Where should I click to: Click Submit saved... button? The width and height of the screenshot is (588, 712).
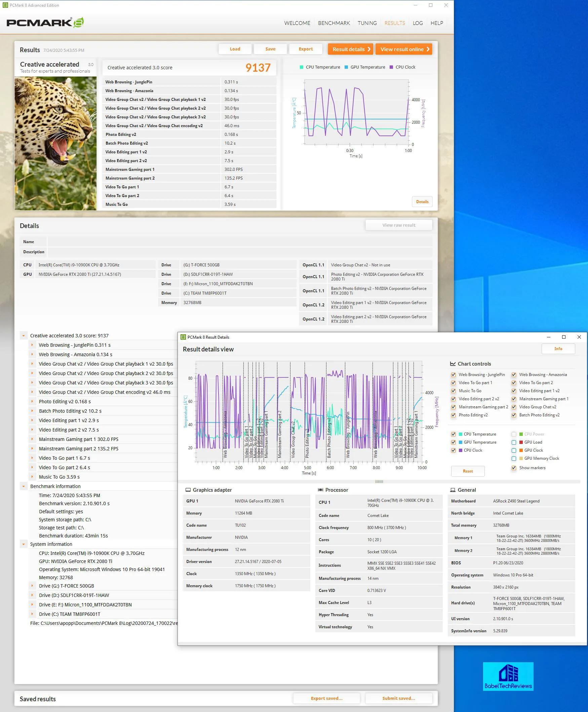pos(399,699)
